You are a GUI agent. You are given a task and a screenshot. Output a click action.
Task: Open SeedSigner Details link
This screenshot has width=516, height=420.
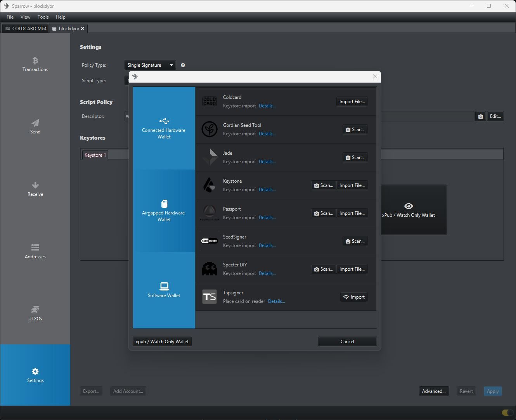click(267, 245)
